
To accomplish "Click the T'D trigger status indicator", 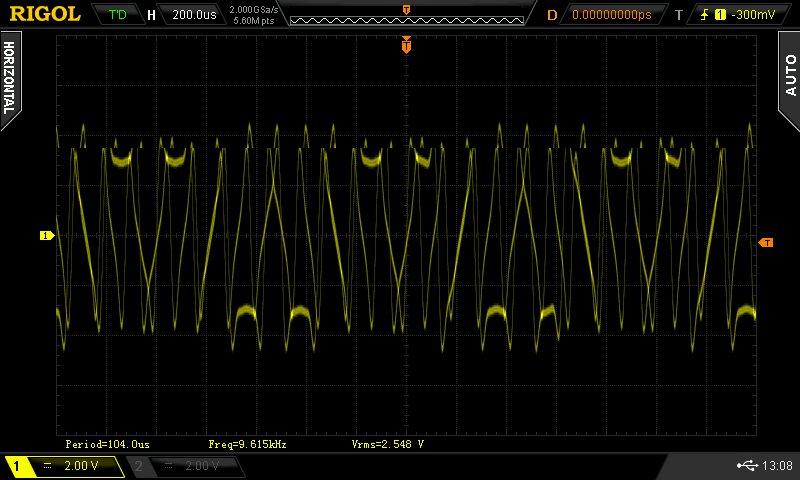I will pos(117,15).
